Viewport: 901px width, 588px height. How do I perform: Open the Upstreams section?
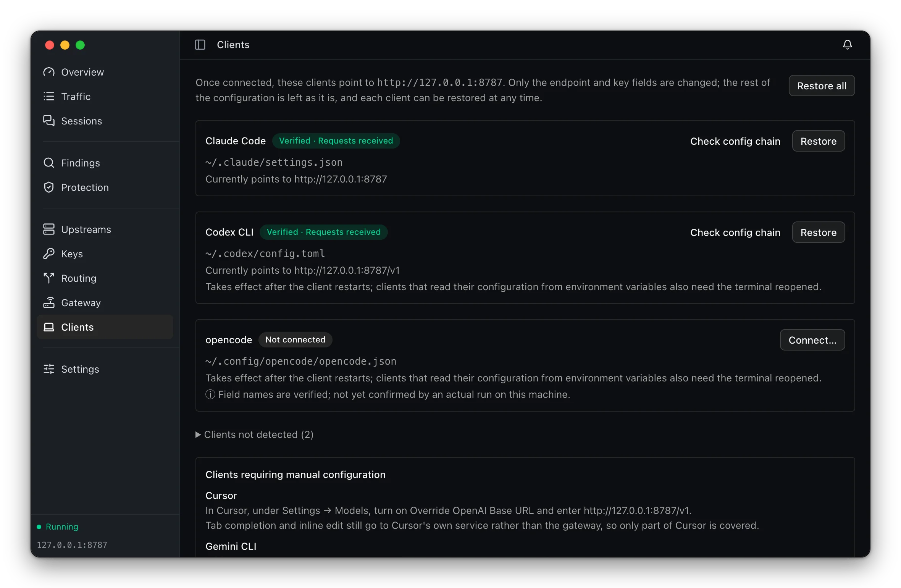pos(105,229)
